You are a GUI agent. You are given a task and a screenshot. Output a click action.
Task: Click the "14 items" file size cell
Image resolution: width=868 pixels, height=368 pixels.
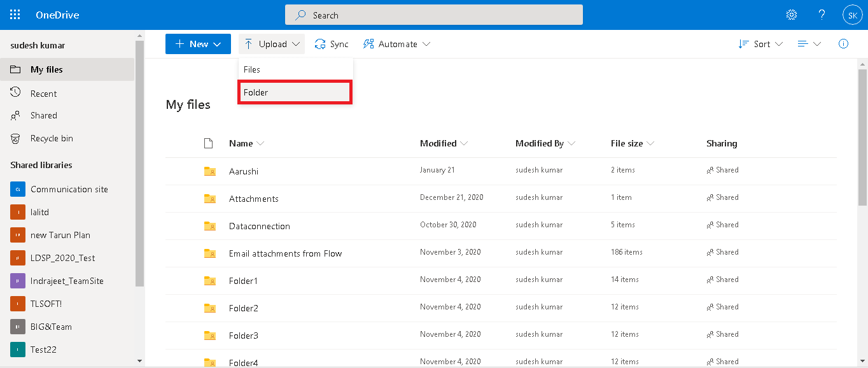(x=625, y=280)
